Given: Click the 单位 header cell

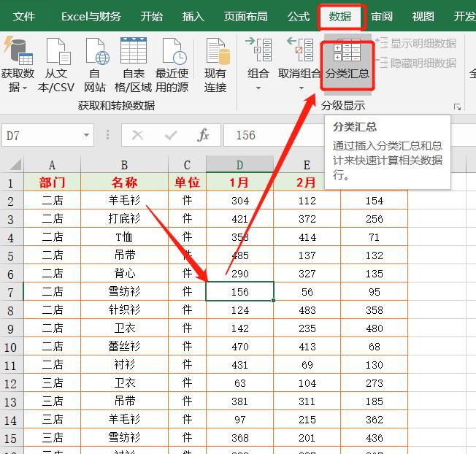Looking at the screenshot, I should click(x=188, y=182).
